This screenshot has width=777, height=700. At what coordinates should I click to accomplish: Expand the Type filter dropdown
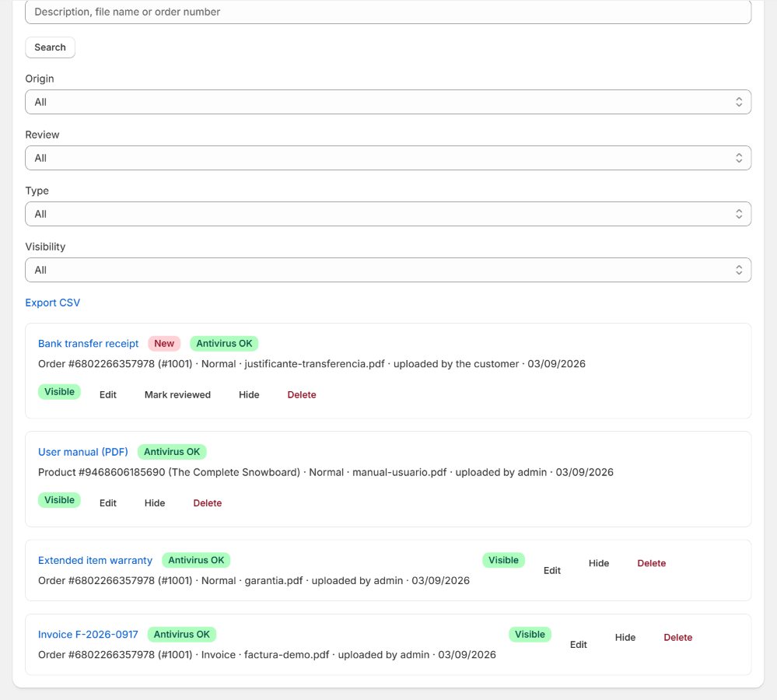(x=388, y=214)
